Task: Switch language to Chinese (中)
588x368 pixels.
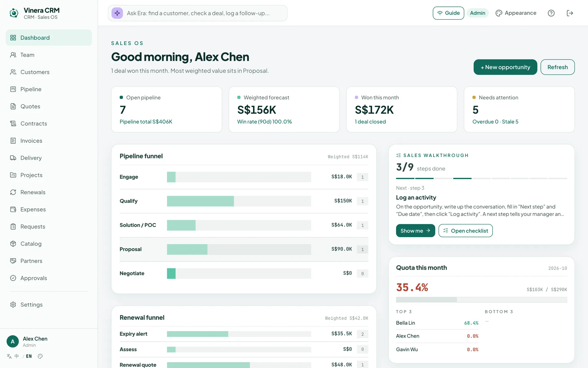Action: (x=17, y=356)
